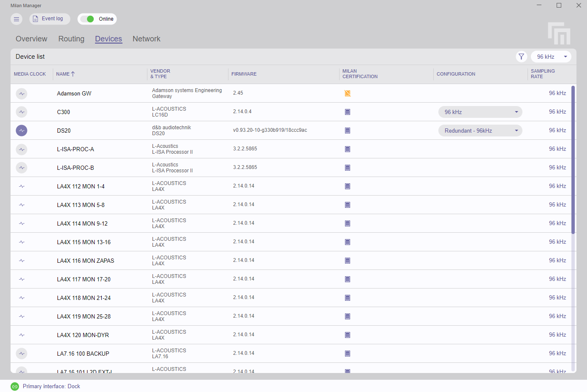Screen dimensions: 587x392
Task: Toggle media clock for LA7.16 100 BACKUP
Action: [22, 354]
